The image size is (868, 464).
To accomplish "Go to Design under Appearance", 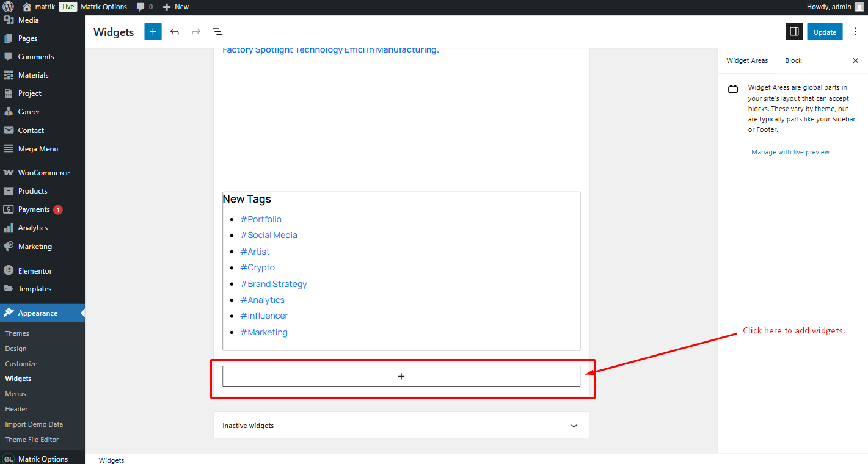I will click(16, 349).
